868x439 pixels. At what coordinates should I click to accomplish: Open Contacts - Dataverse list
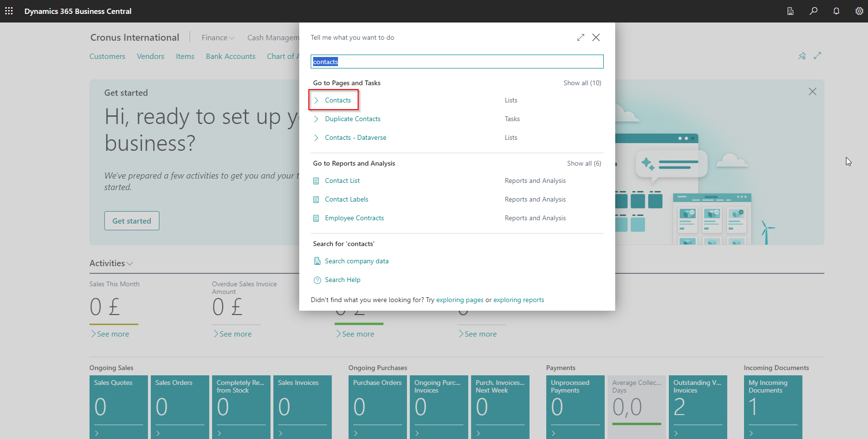point(355,137)
